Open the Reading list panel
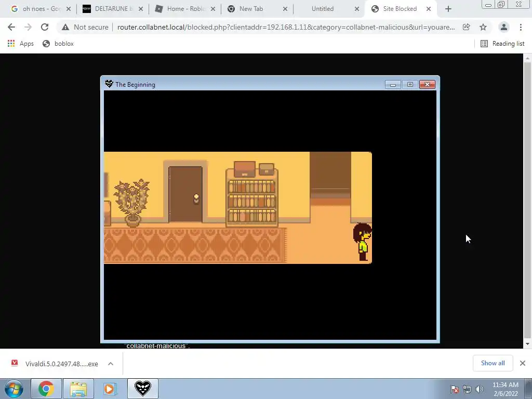The image size is (532, 399). 502,44
